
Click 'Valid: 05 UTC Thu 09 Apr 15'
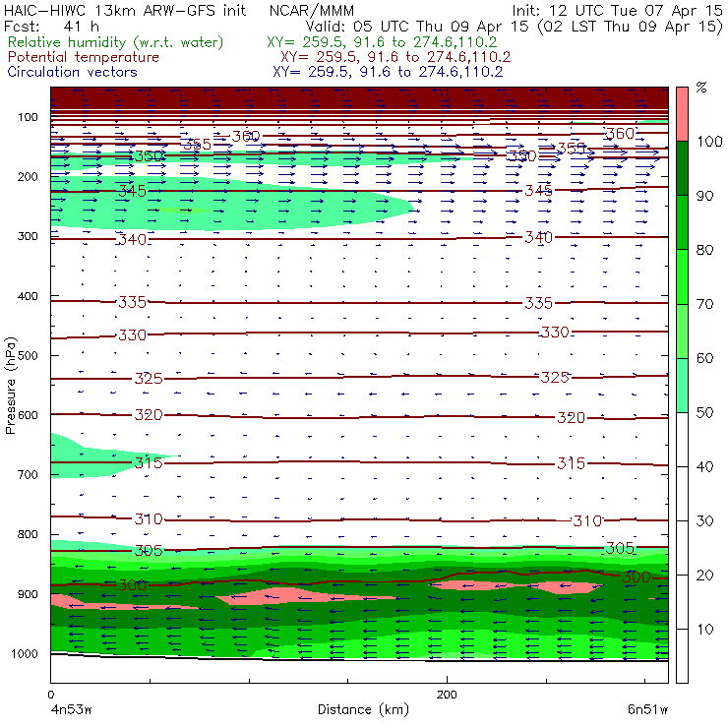(x=416, y=27)
